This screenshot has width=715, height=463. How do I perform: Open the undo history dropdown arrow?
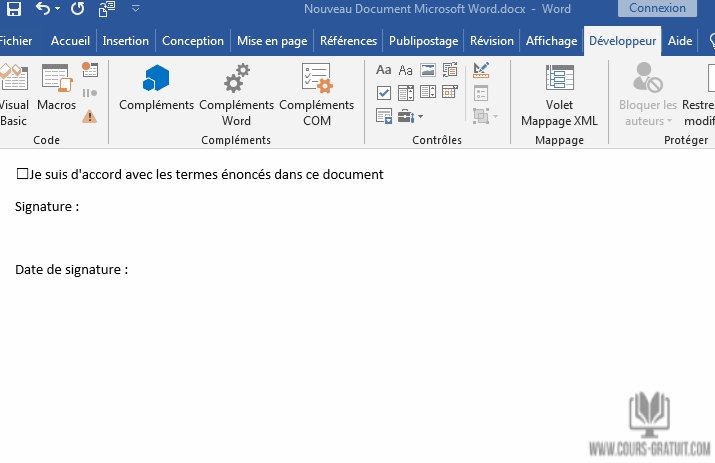pyautogui.click(x=58, y=9)
